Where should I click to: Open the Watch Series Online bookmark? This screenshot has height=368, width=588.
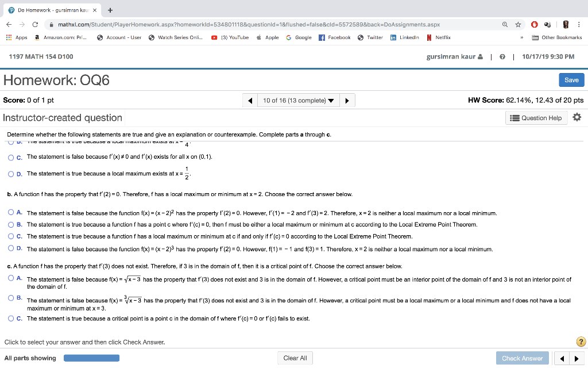point(176,37)
